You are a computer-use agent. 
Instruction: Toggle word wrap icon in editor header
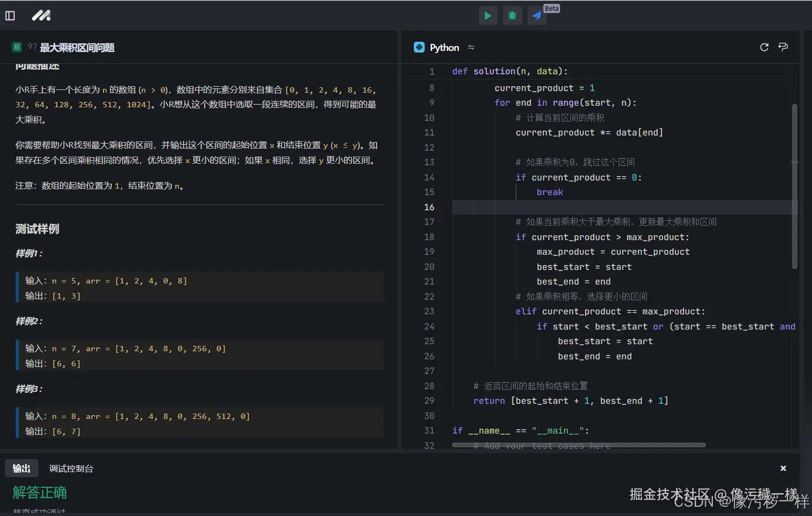pyautogui.click(x=783, y=47)
